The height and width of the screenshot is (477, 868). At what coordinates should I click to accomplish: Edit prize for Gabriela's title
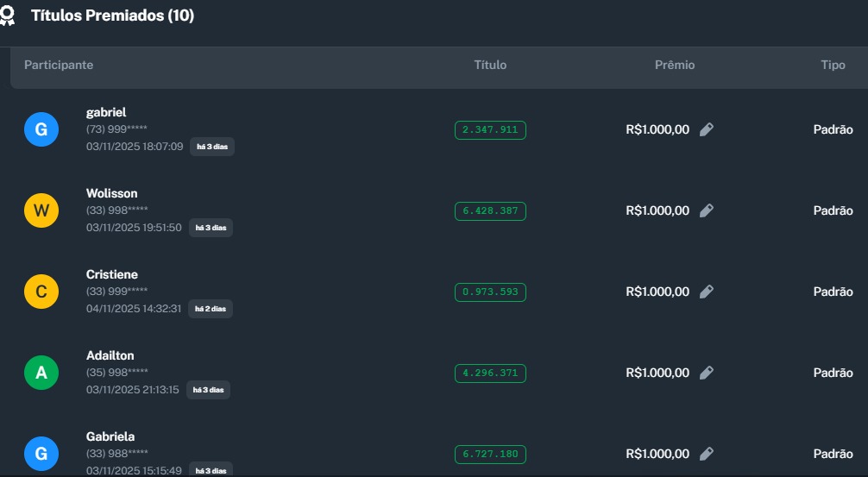click(706, 454)
